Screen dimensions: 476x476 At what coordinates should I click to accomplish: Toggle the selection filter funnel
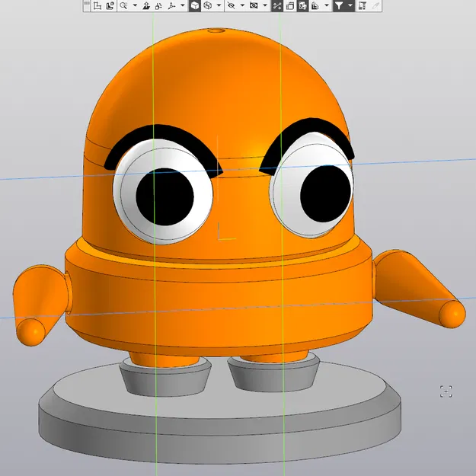click(339, 5)
